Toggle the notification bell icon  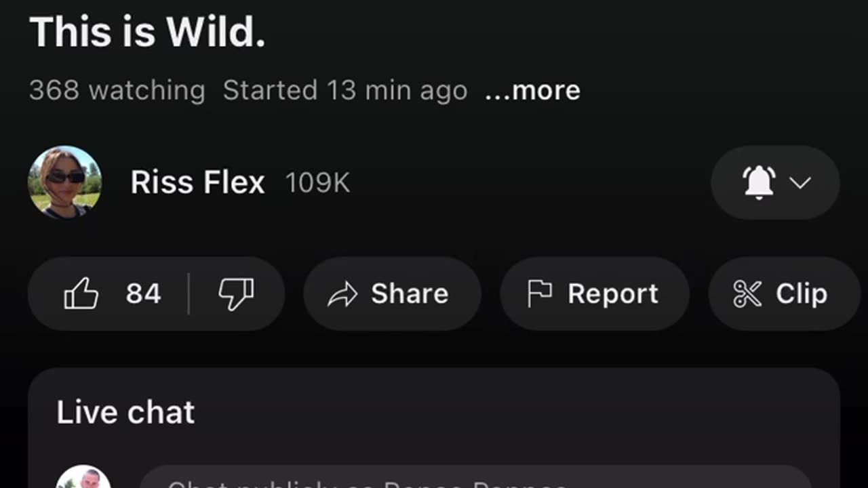click(759, 182)
